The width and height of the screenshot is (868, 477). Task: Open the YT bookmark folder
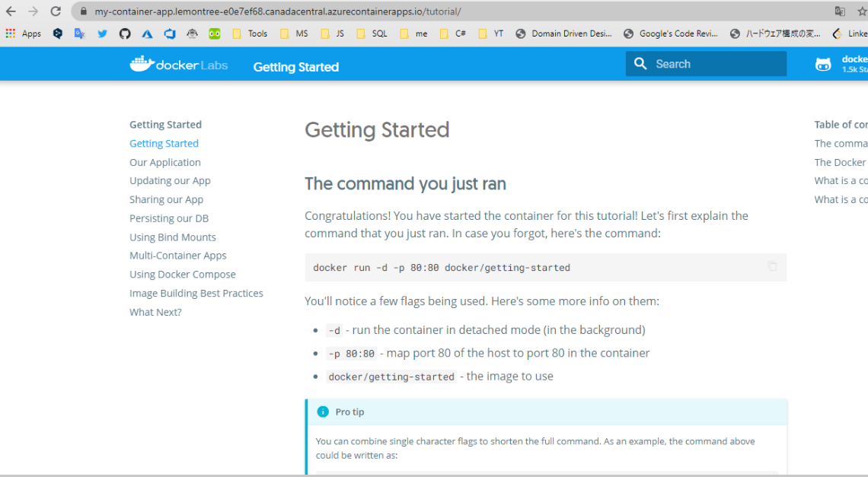[491, 33]
